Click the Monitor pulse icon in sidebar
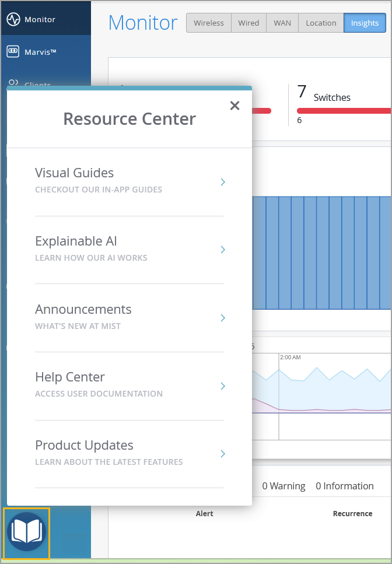392x564 pixels. [13, 19]
